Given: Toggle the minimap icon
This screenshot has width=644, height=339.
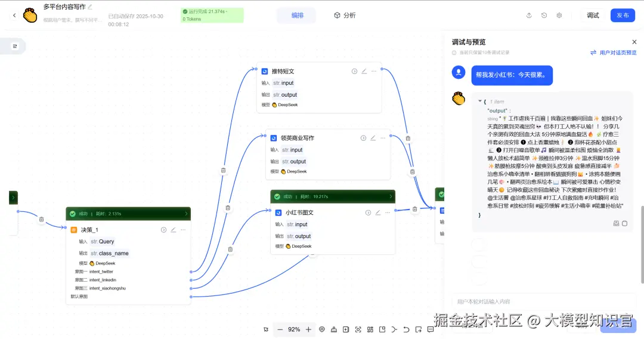Looking at the screenshot, I should (x=382, y=329).
